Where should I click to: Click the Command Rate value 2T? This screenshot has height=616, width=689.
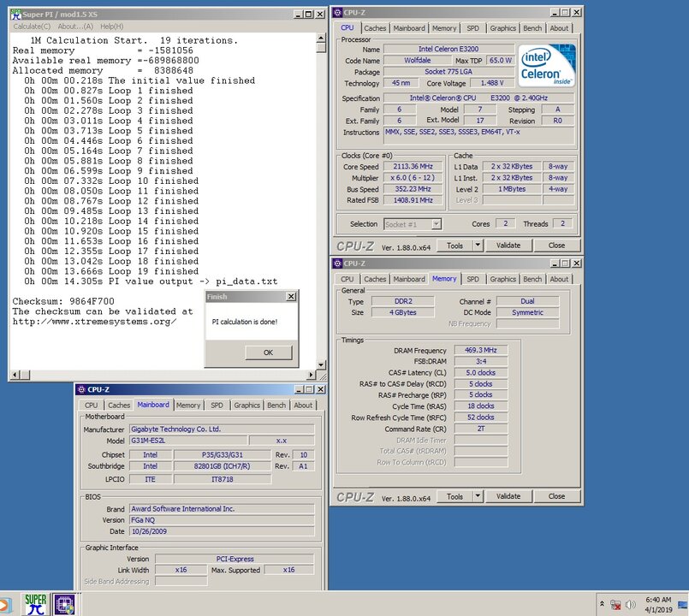[x=481, y=429]
